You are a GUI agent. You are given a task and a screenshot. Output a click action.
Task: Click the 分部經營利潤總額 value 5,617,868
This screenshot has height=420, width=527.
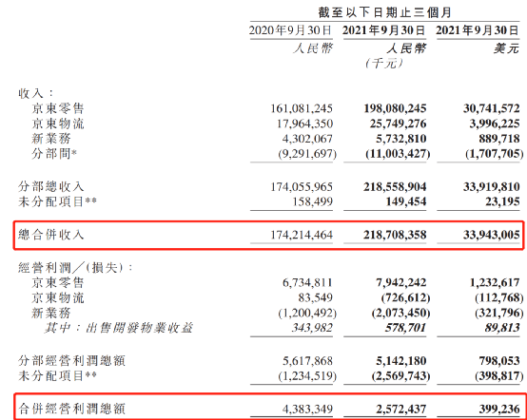[x=307, y=361]
